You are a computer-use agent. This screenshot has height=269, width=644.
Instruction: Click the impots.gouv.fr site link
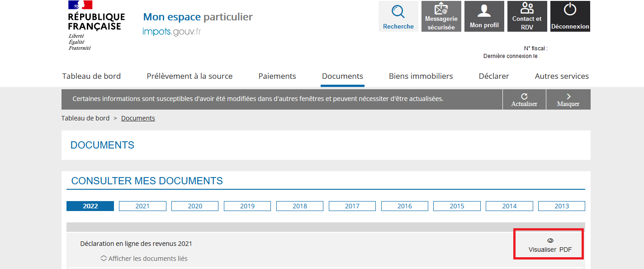pos(171,31)
